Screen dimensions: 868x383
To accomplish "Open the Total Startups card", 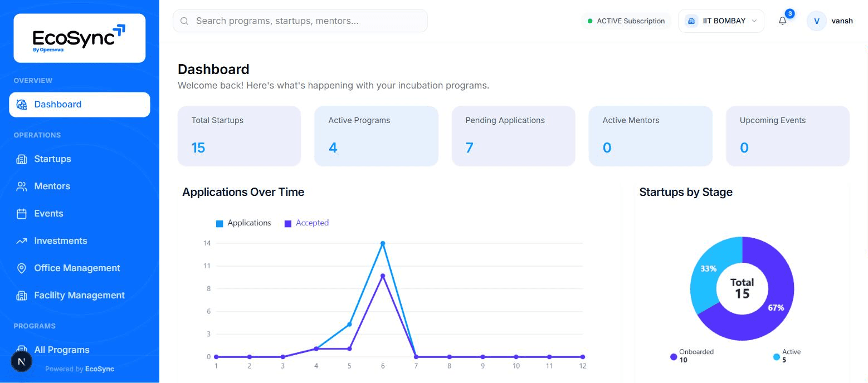I will [239, 136].
